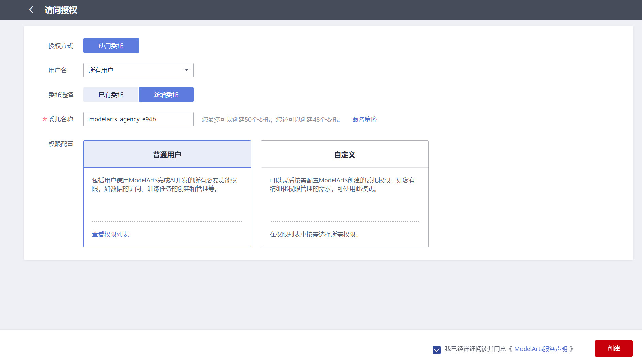Switch to the 已有委托 tab
642x364 pixels.
pos(111,95)
